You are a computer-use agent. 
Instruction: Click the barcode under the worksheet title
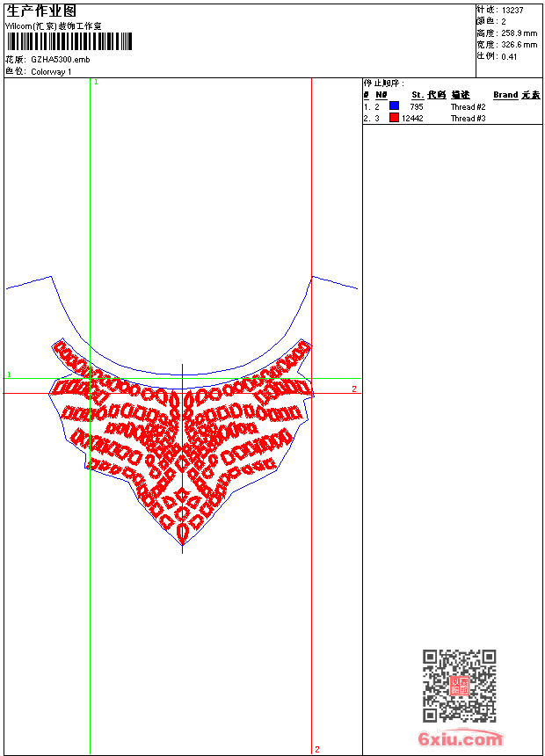coord(69,41)
